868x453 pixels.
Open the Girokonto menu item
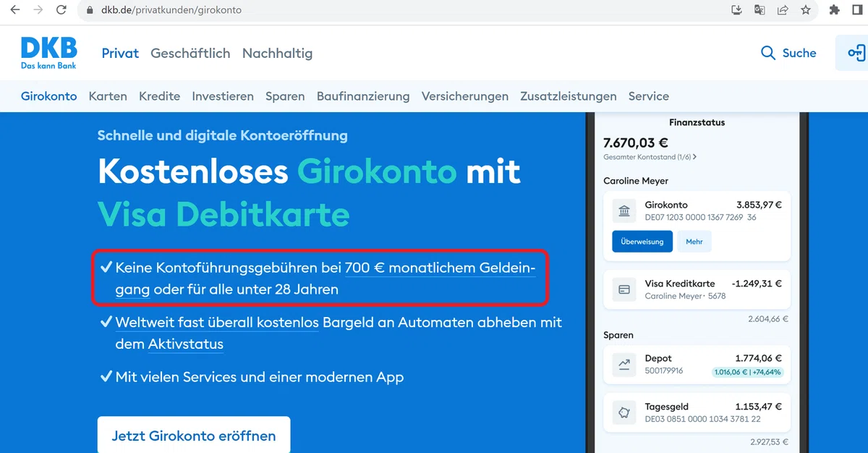48,96
